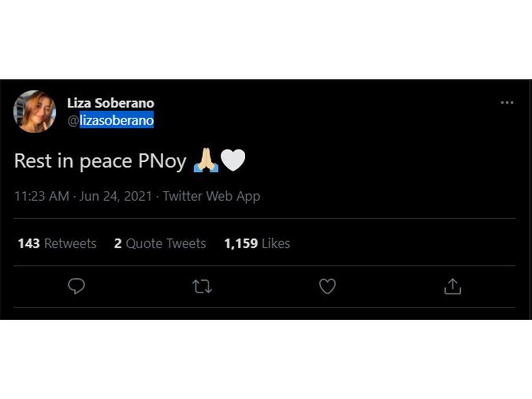Like the tweet with heart icon
Image resolution: width=532 pixels, height=399 pixels.
[x=327, y=287]
